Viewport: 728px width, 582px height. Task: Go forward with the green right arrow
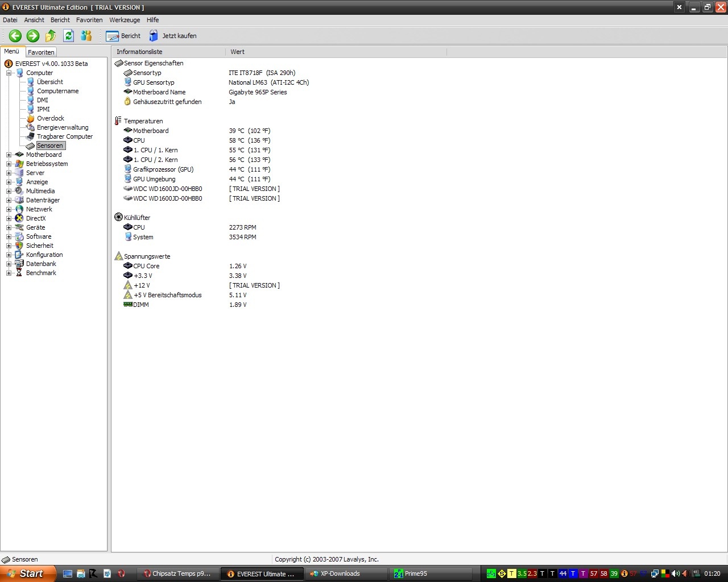pos(33,36)
